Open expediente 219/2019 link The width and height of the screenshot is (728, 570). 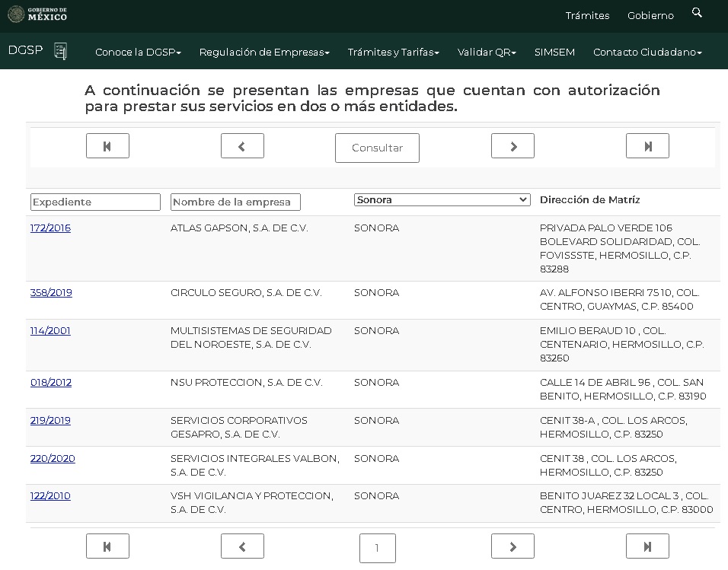click(50, 421)
